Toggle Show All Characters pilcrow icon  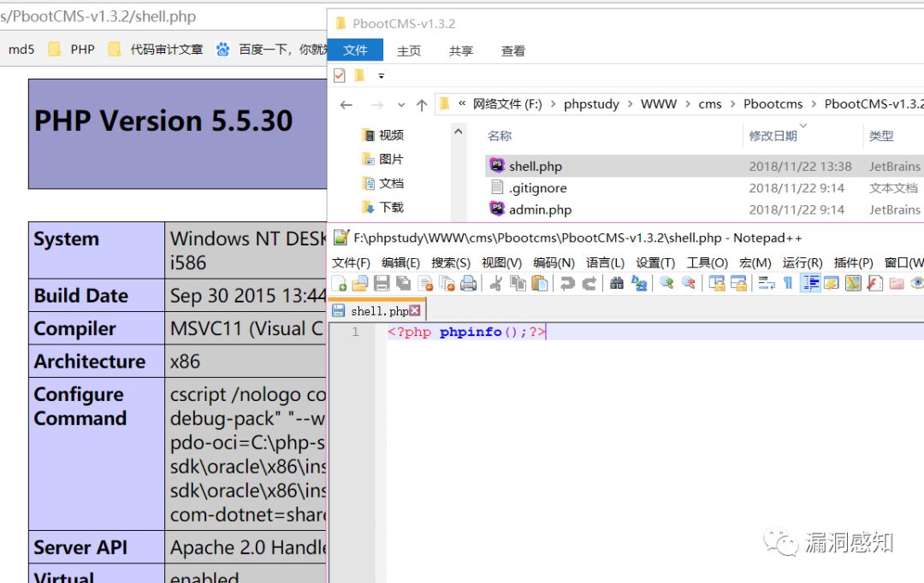click(x=788, y=284)
